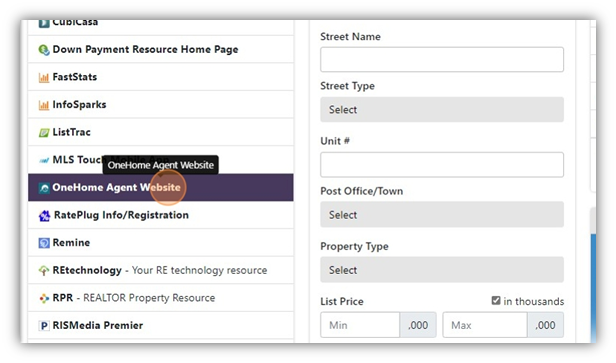This screenshot has width=616, height=363.
Task: Click the OneHome Agent Website icon
Action: (44, 188)
